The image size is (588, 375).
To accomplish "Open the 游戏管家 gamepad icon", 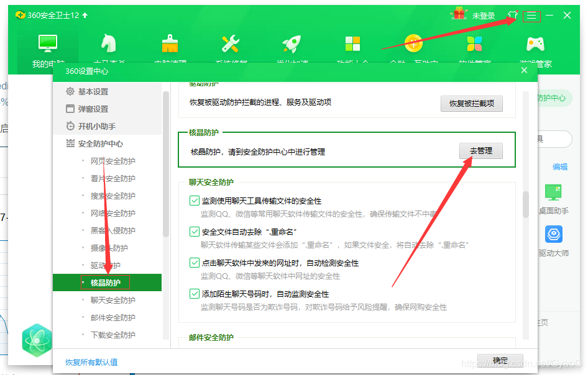I will (x=536, y=44).
